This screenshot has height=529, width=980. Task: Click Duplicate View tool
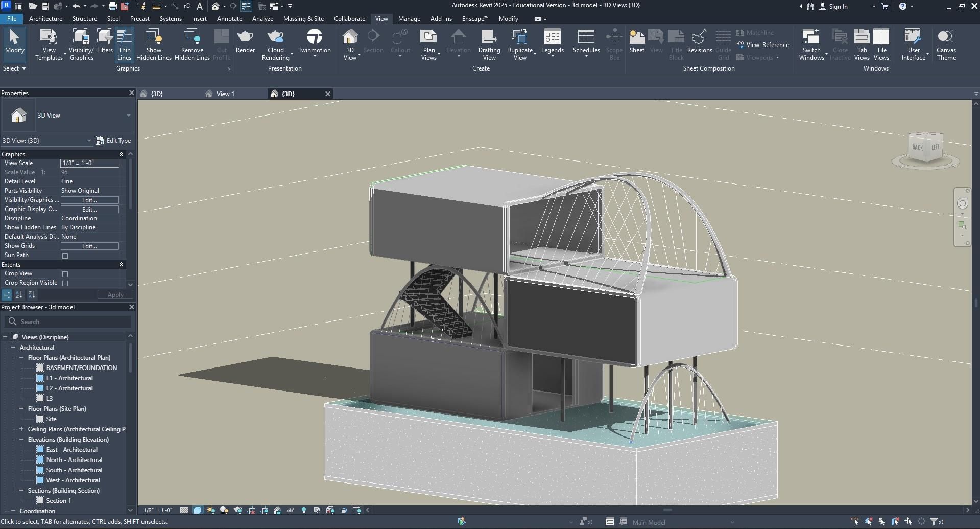520,44
